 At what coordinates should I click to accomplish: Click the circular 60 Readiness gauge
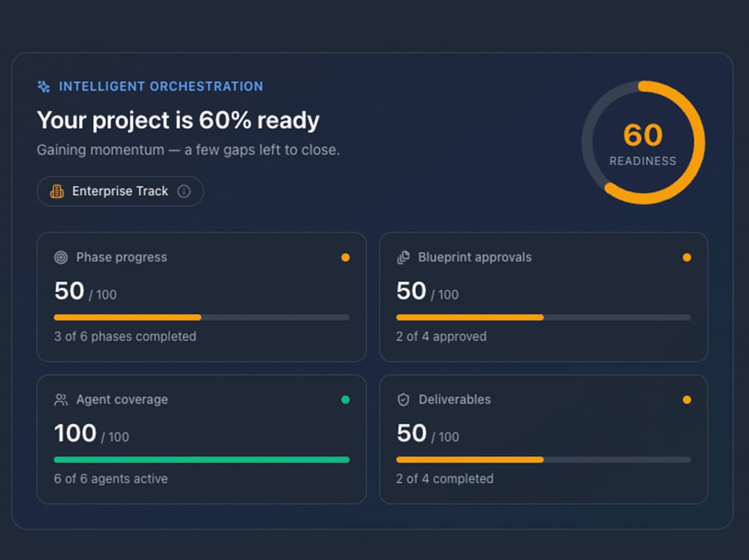[x=643, y=142]
